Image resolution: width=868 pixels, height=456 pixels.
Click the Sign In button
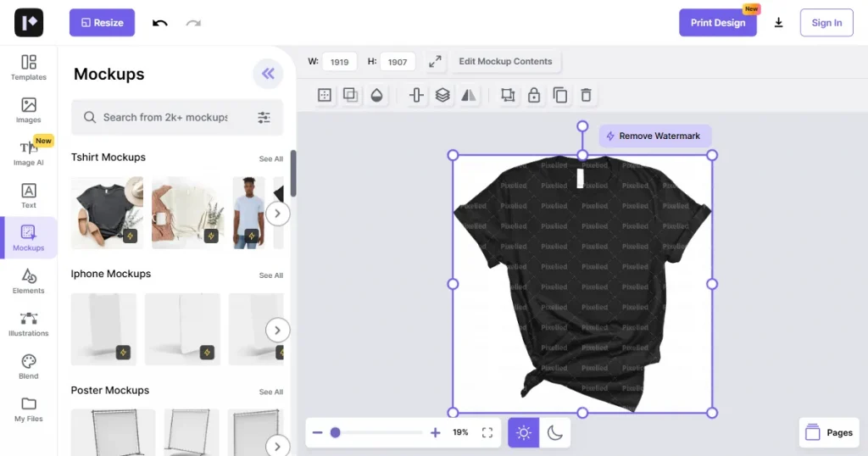(826, 23)
